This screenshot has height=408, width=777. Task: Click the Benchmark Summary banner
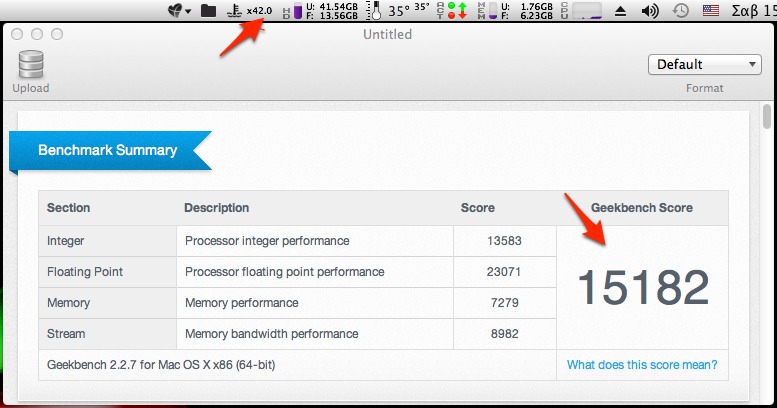tap(111, 150)
